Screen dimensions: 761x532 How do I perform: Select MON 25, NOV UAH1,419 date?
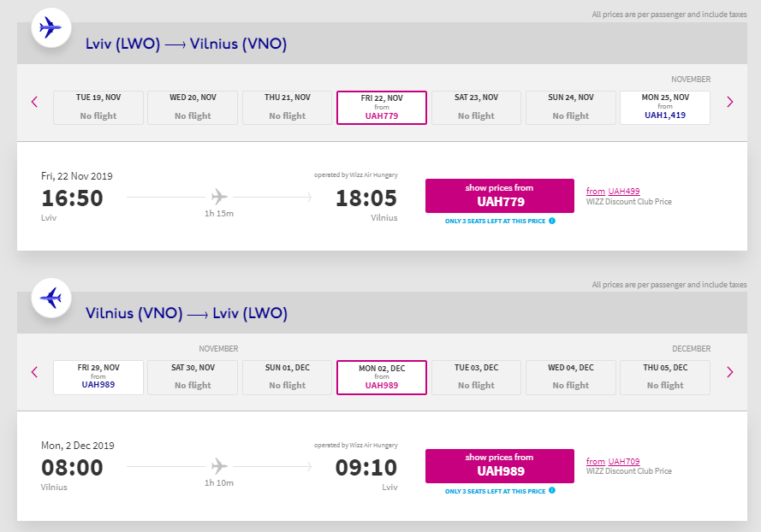(x=665, y=108)
